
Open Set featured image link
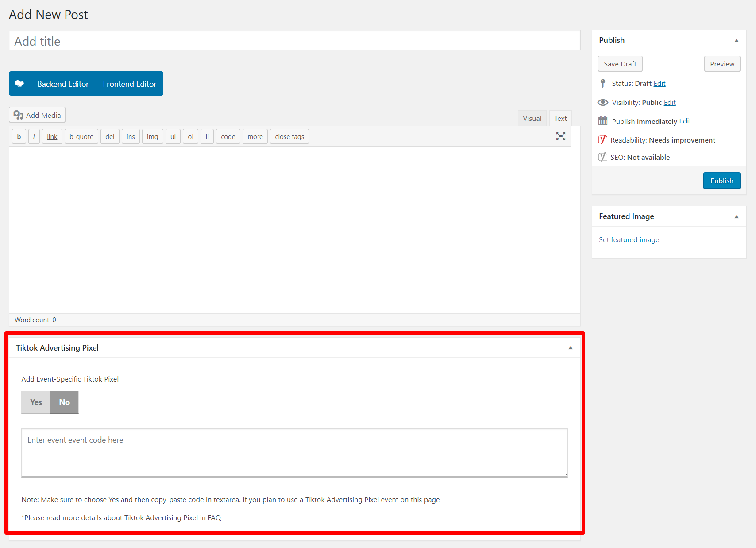point(629,240)
